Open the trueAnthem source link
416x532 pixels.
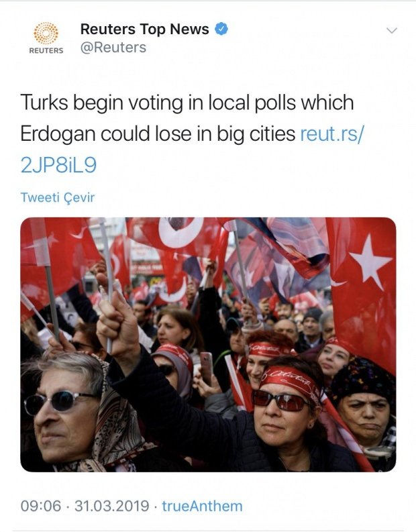click(202, 506)
